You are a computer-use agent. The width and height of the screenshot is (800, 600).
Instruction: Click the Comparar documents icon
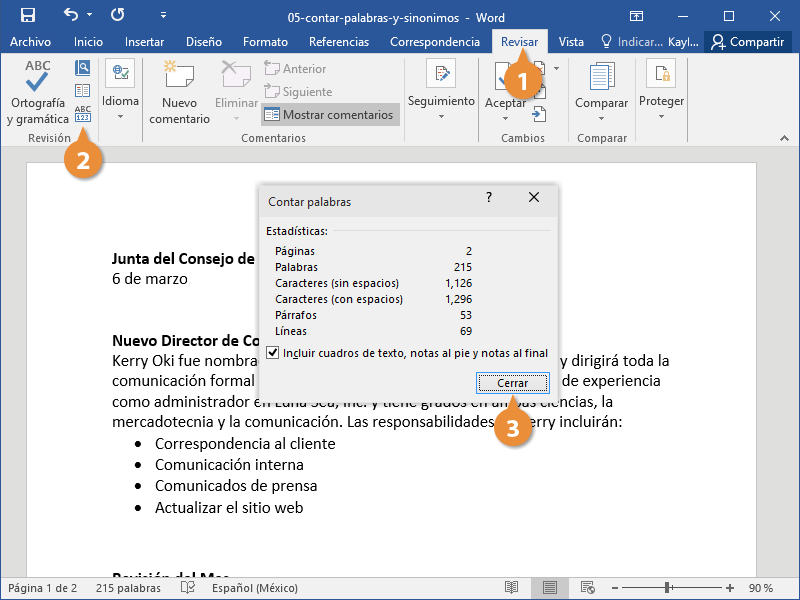click(x=601, y=92)
